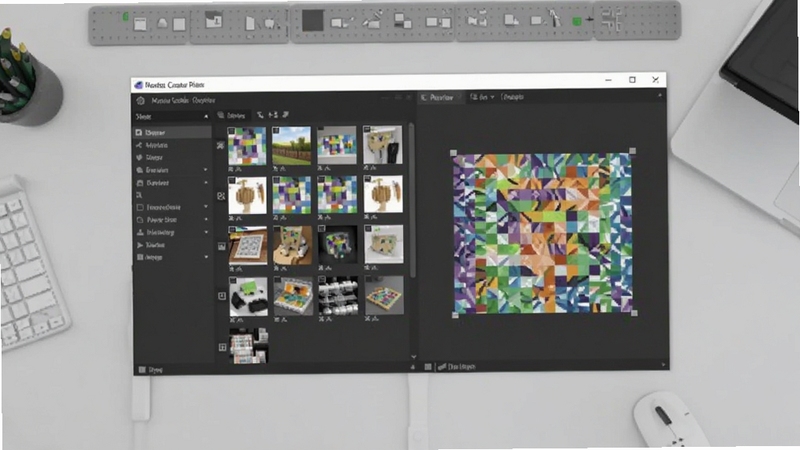
Task: Expand the sidebar row with the download tray icon
Action: tap(172, 232)
